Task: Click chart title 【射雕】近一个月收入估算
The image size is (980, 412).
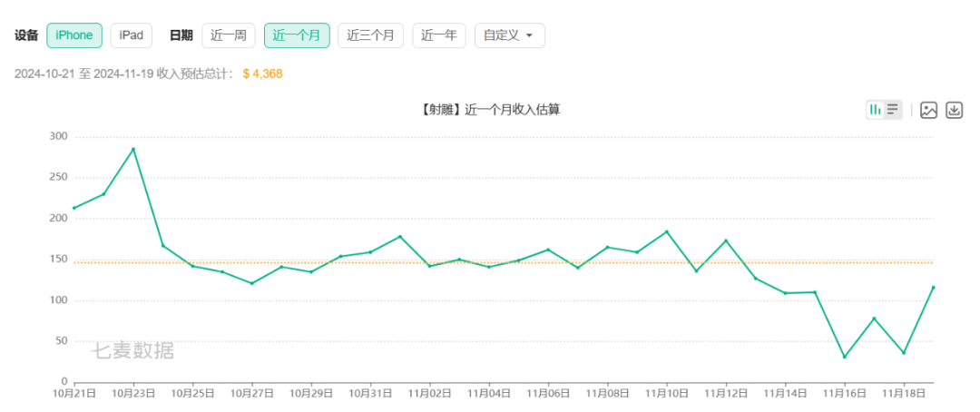Action: 489,110
